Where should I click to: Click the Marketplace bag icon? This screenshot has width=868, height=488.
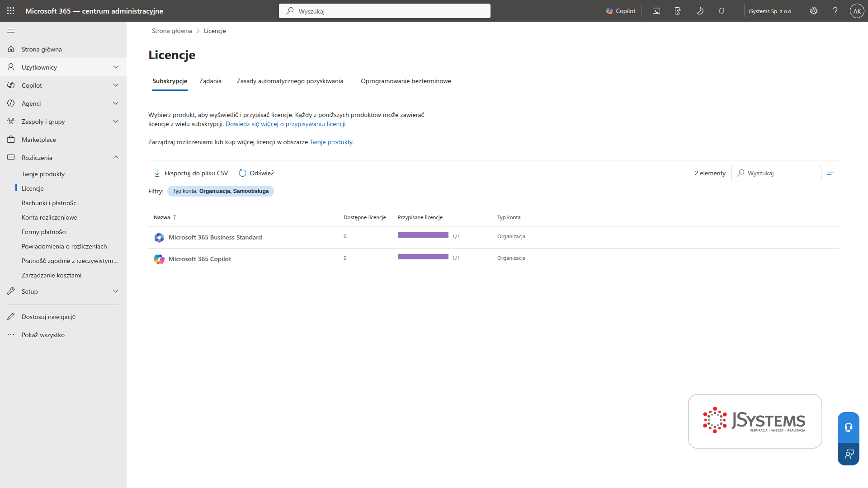coord(11,139)
